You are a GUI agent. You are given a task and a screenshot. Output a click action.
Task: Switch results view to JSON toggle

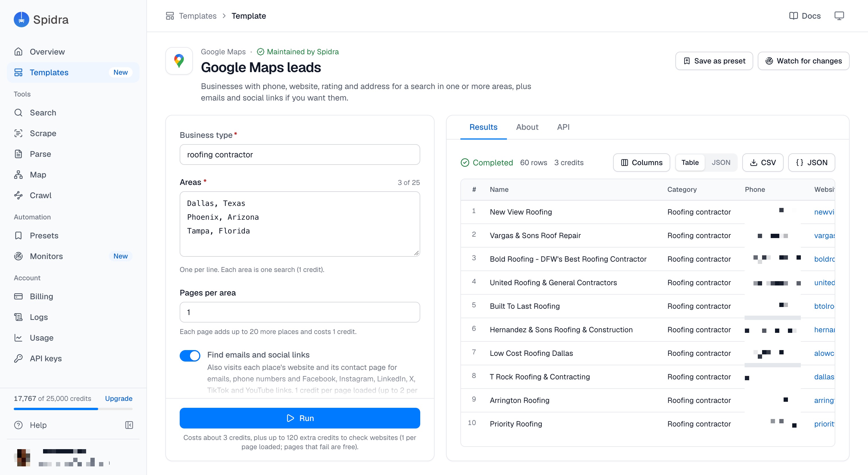[721, 163]
